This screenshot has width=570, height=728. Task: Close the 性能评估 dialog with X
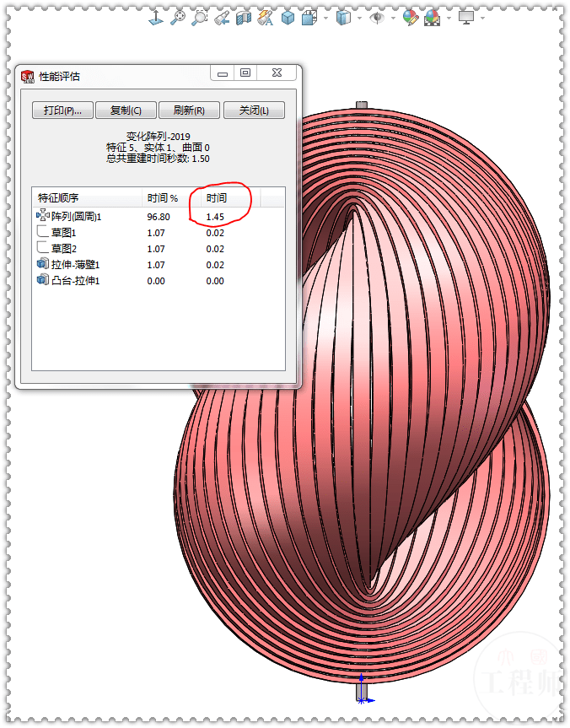(x=277, y=73)
